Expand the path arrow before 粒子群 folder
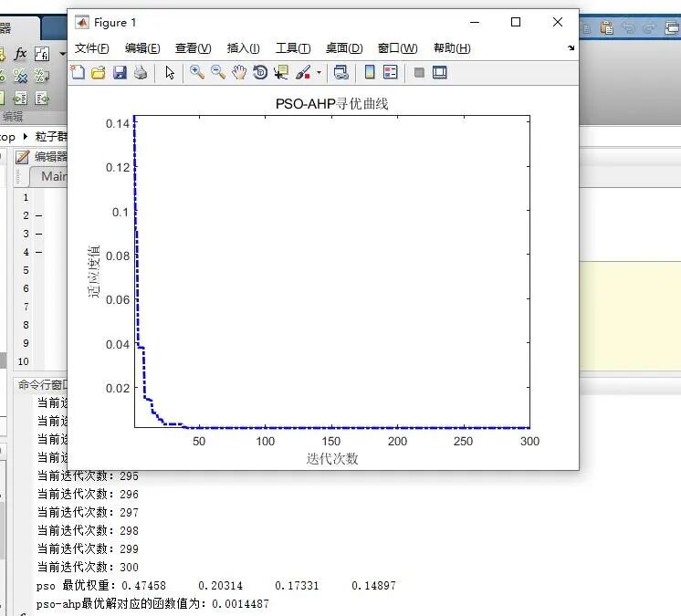 coord(26,137)
